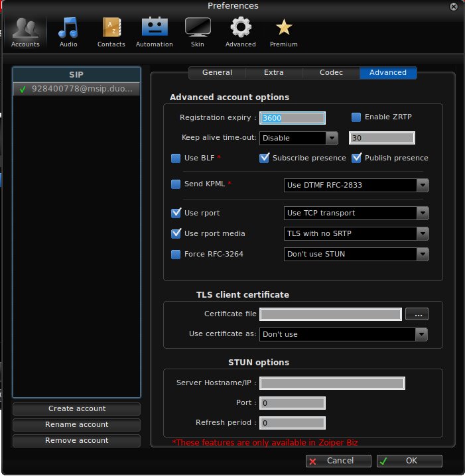Open the Contacts preferences section

[x=111, y=32]
